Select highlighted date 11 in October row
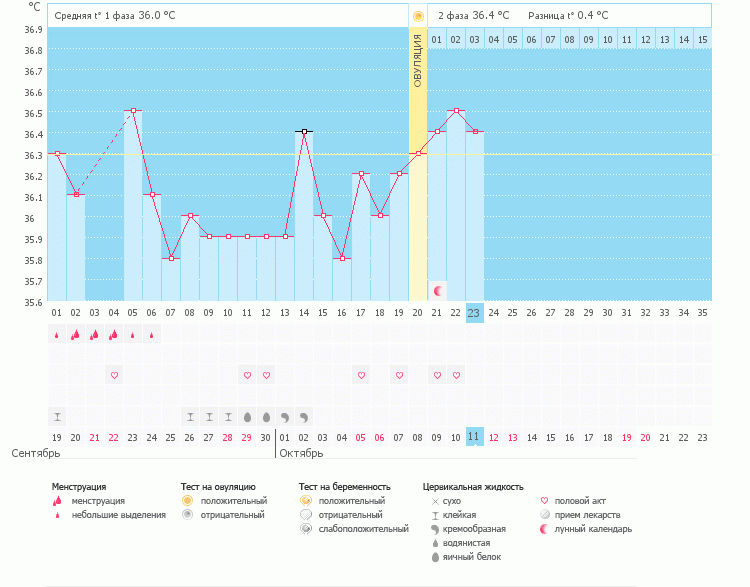Viewport: 750px width, 587px height. pyautogui.click(x=474, y=437)
